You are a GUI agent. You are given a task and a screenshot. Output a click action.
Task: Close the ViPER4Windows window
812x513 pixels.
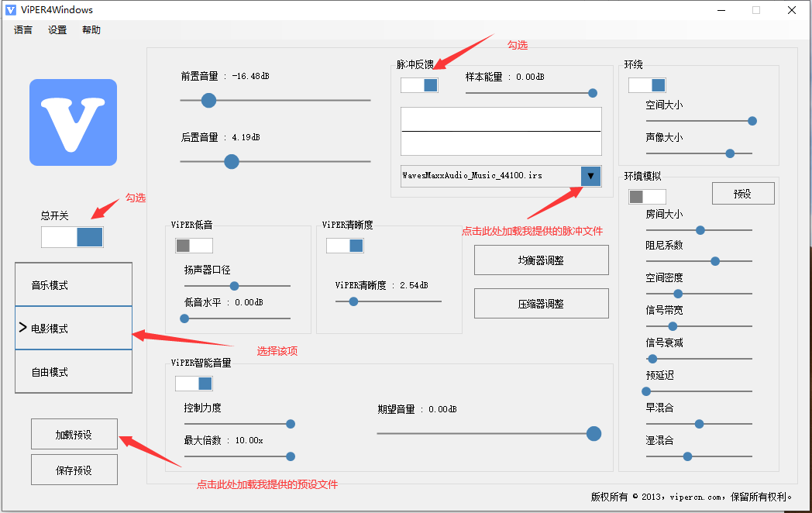pos(792,10)
